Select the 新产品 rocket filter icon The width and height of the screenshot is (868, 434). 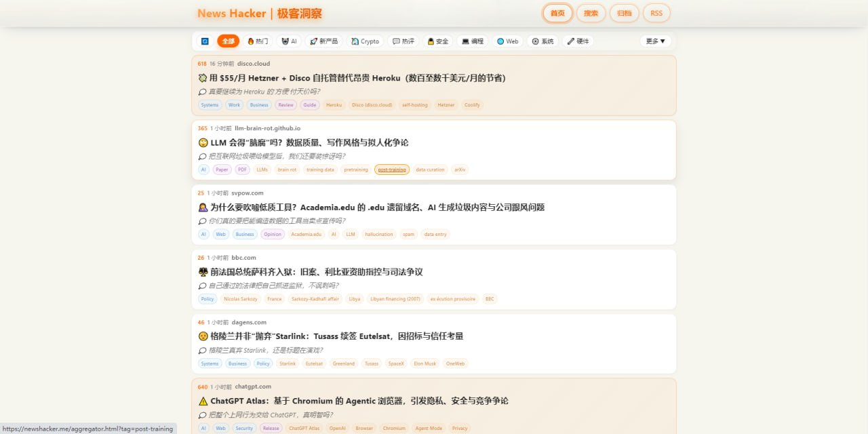pyautogui.click(x=312, y=41)
